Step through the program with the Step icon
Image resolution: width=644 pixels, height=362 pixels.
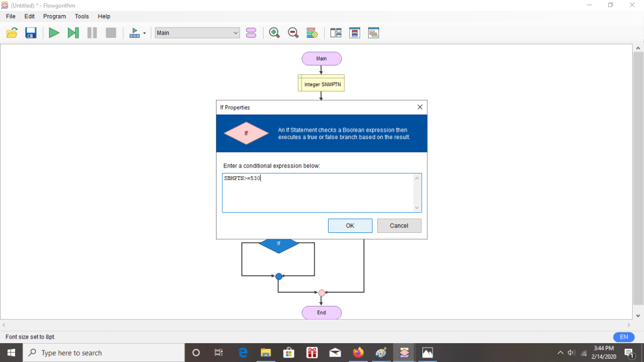pyautogui.click(x=73, y=33)
